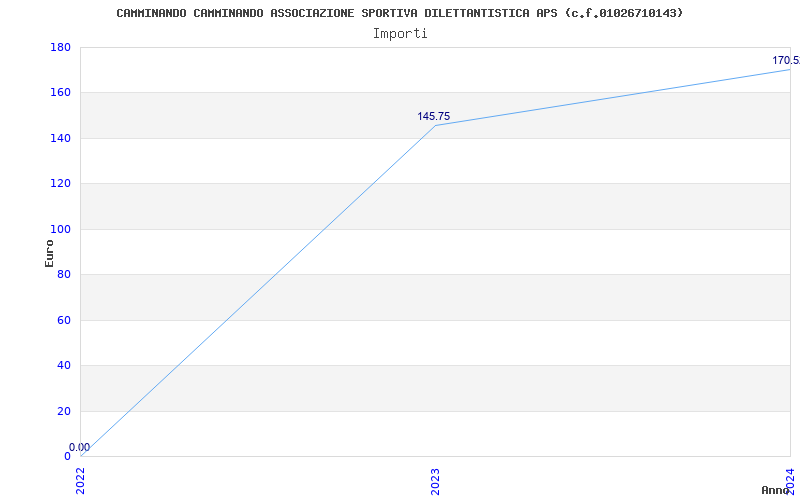Click the 80 y-axis tick label
This screenshot has width=800, height=500.
(x=64, y=274)
